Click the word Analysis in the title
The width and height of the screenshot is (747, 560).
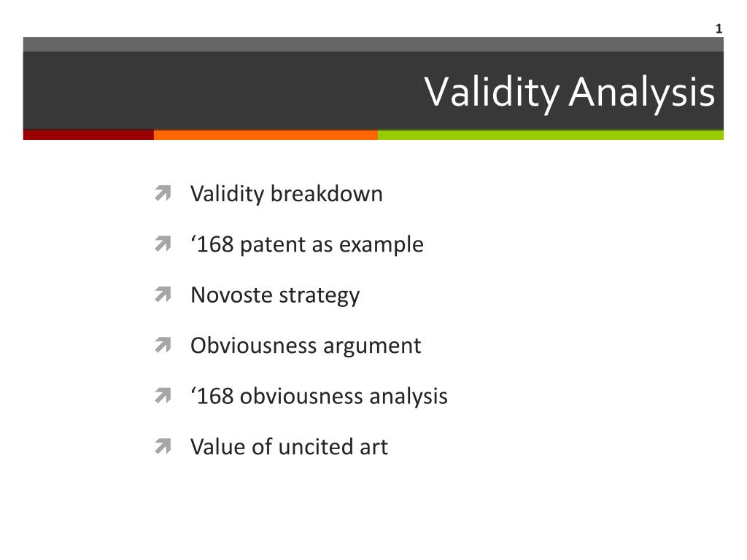click(642, 92)
